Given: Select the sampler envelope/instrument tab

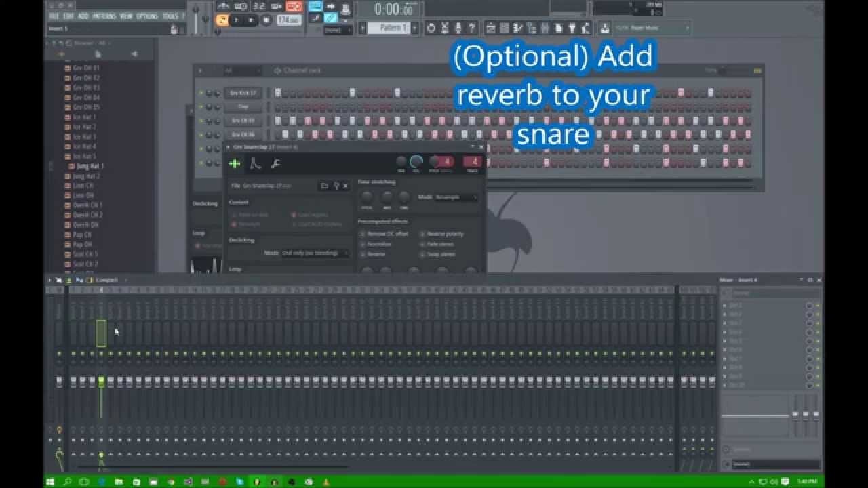Looking at the screenshot, I should tap(255, 163).
